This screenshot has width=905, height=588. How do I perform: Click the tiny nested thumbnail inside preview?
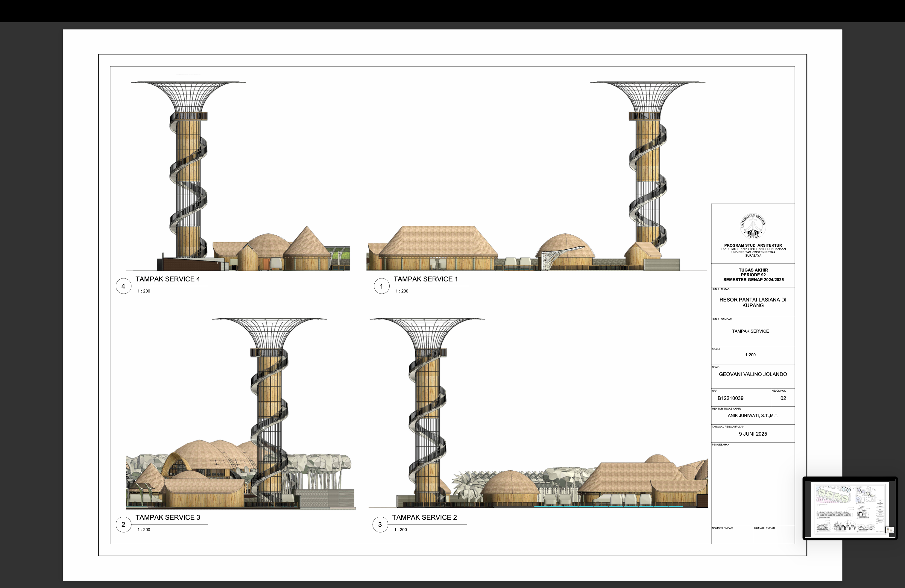pos(889,530)
